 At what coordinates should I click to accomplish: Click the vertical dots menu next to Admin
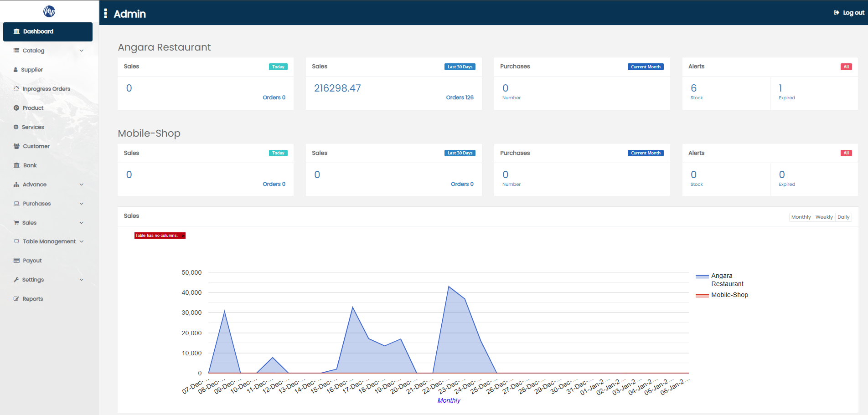coord(105,14)
